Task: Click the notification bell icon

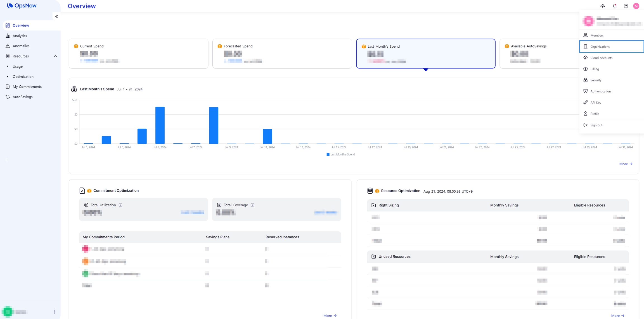Action: click(x=615, y=6)
